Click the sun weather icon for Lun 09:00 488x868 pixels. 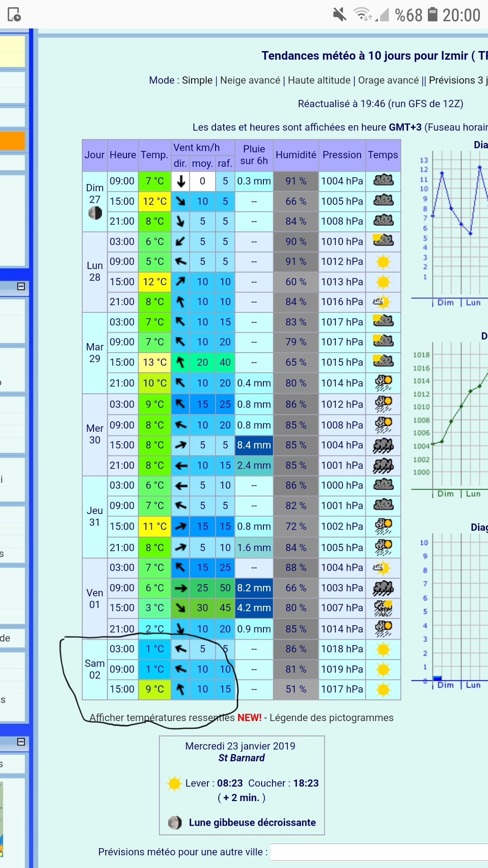point(383,262)
